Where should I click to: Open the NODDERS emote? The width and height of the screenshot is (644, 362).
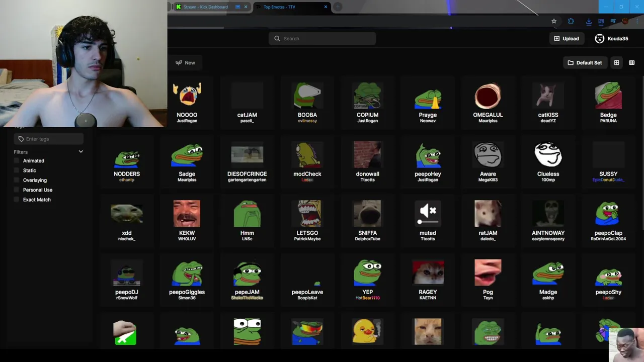[x=127, y=161]
